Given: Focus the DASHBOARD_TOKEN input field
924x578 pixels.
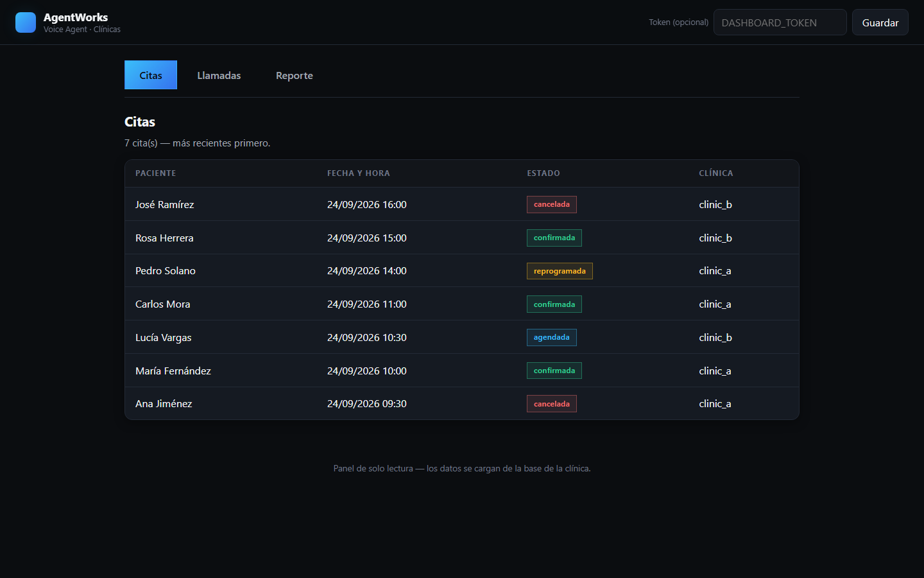Looking at the screenshot, I should pyautogui.click(x=780, y=22).
